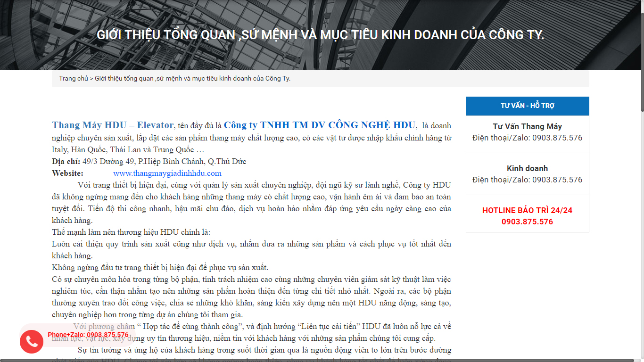Click the phone number under Tư Vấn Thang Máy
This screenshot has height=362, width=644.
pos(557,138)
